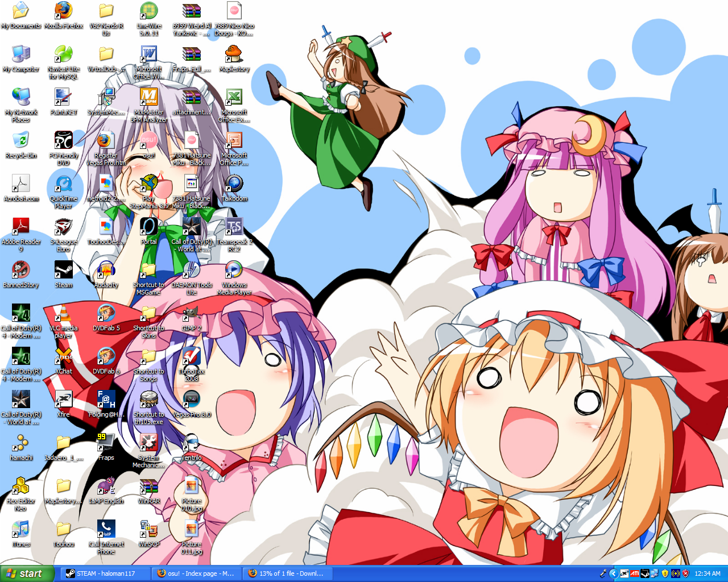Select the Folding@Home icon
Image resolution: width=728 pixels, height=582 pixels.
106,400
